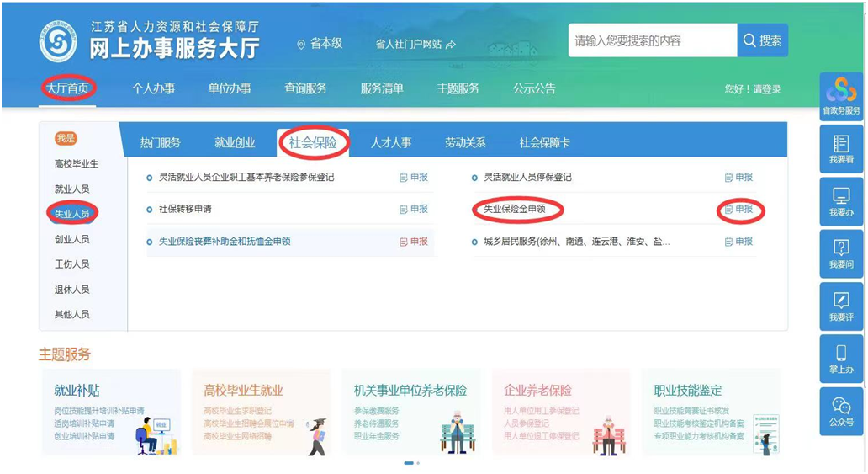868x474 pixels.
Task: Open the 公众号 WeChat icon
Action: 840,410
